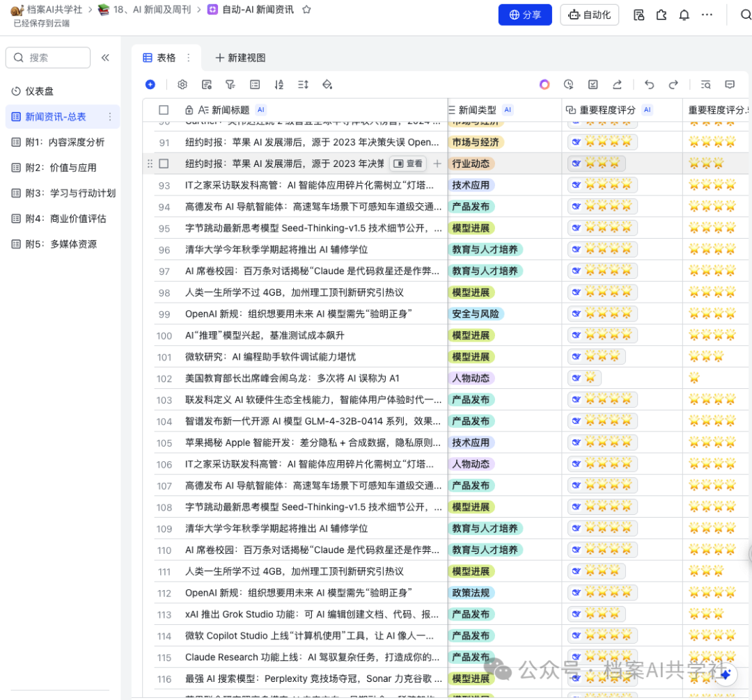Click the blue add record plus icon
Viewport: 752px width, 700px height.
(x=150, y=84)
